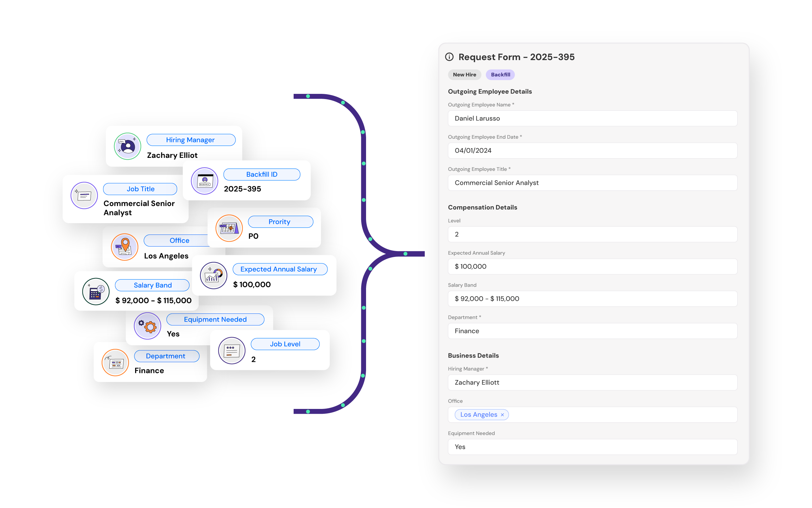Click the Hiring Manager person icon
Screen dimensions: 812x508
coord(127,146)
